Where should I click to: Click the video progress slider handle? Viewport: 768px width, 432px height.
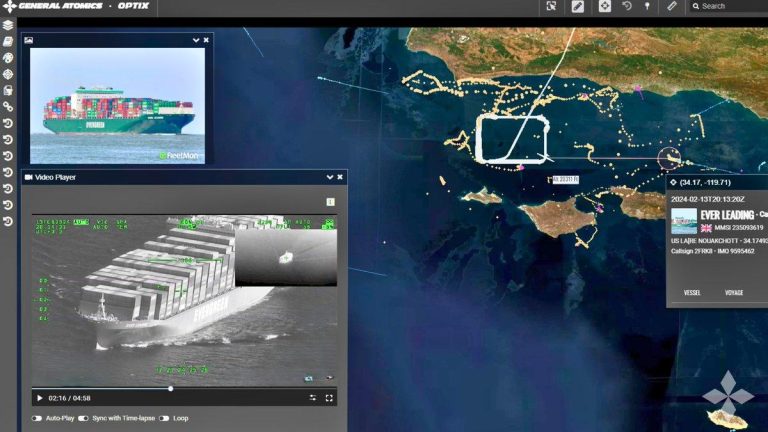[x=170, y=388]
